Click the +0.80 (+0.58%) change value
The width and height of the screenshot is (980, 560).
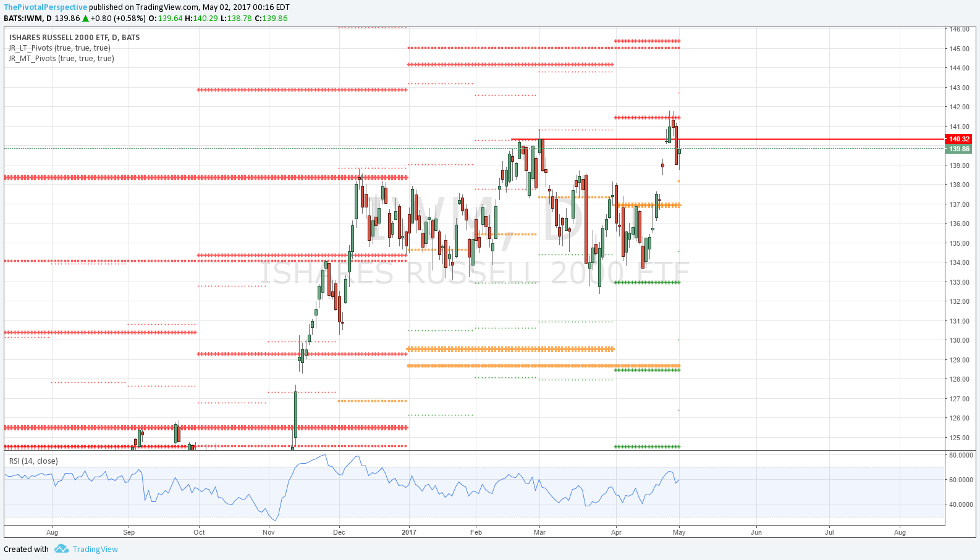[x=118, y=18]
